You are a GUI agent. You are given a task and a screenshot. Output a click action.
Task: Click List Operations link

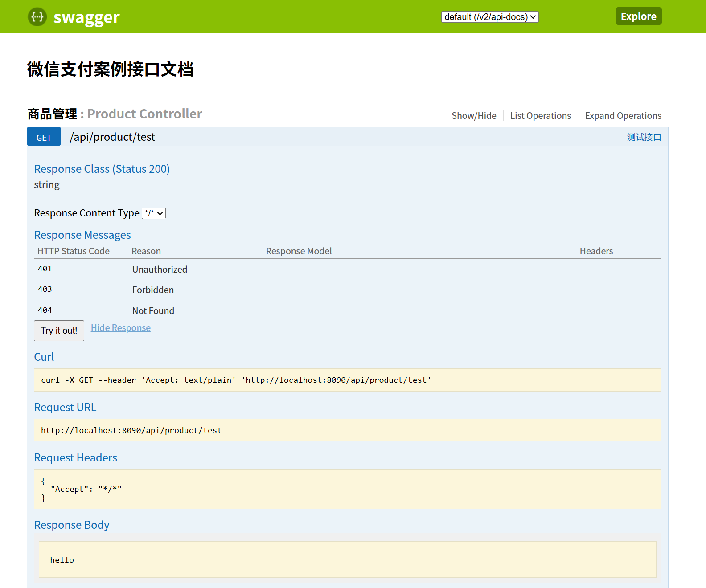[540, 116]
